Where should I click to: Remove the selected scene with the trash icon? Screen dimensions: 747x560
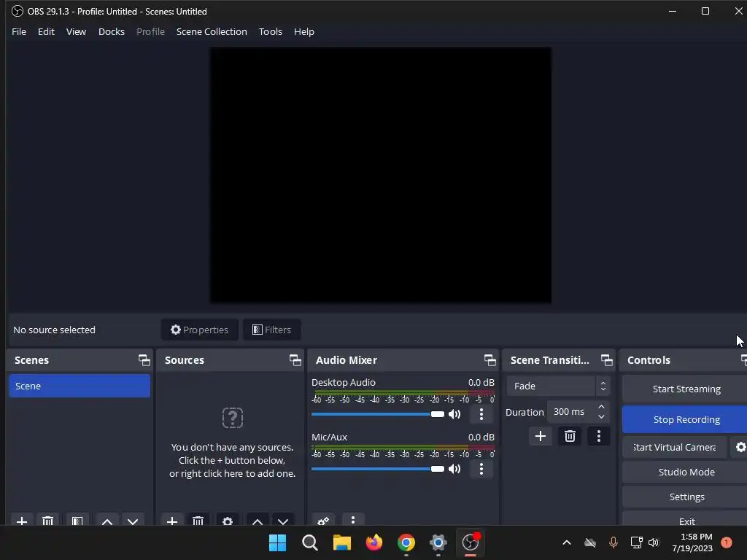[x=47, y=521]
